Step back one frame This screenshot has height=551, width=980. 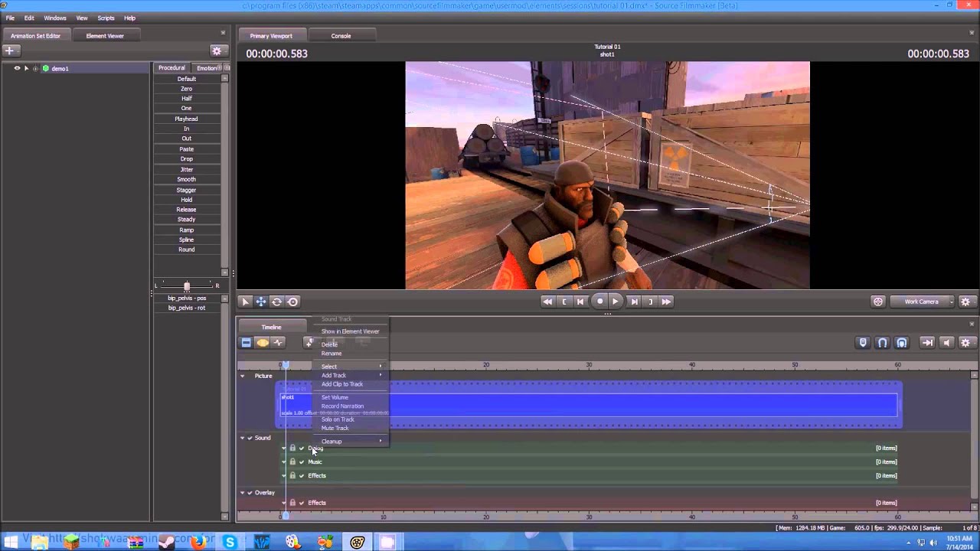(580, 302)
